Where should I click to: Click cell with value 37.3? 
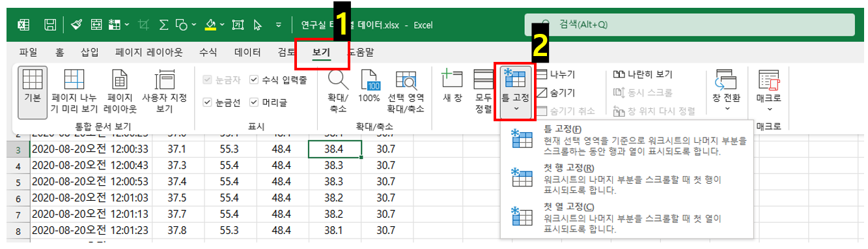point(178,166)
